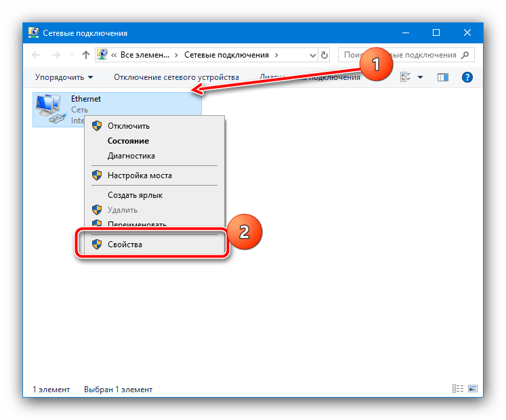The height and width of the screenshot is (420, 506).
Task: Close the Сетевые подключения window
Action: [x=467, y=33]
